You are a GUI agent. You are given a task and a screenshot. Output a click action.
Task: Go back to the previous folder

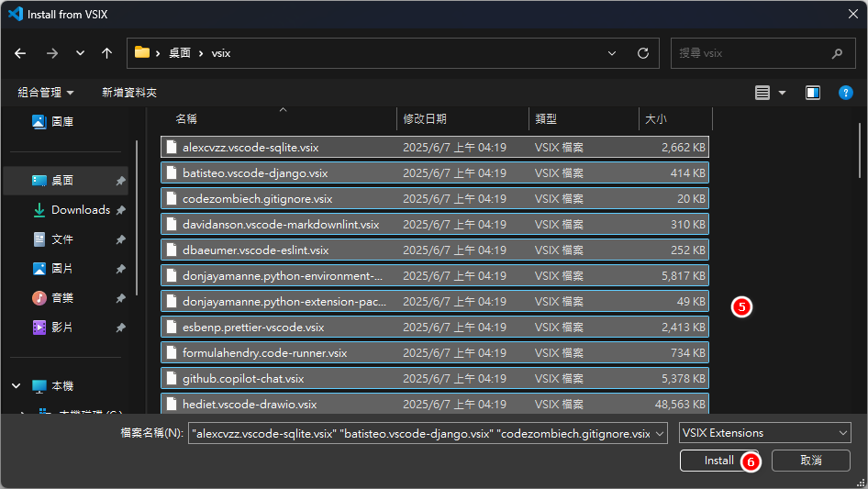point(20,53)
